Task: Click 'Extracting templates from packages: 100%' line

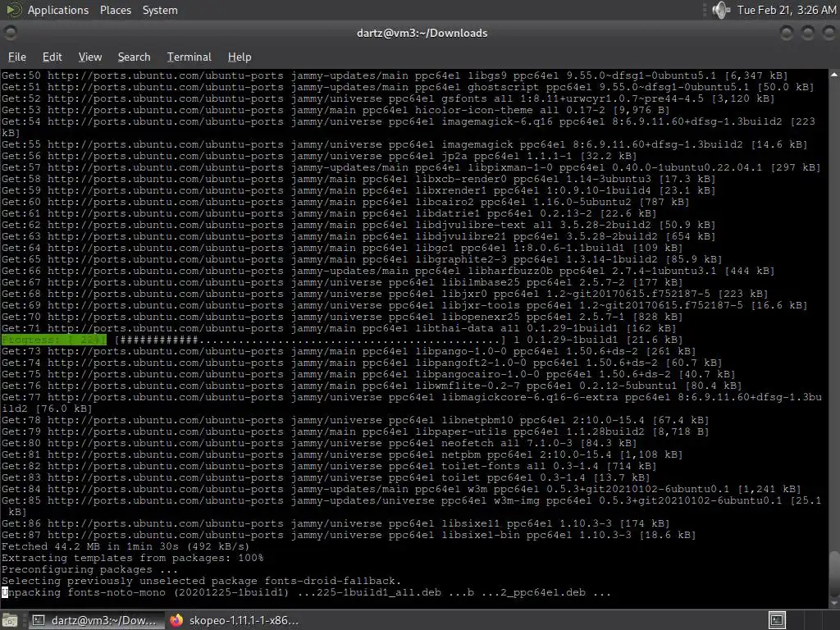Action: click(x=132, y=558)
